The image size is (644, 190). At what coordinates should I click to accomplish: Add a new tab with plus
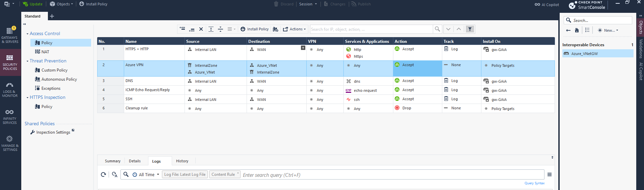coord(52,16)
